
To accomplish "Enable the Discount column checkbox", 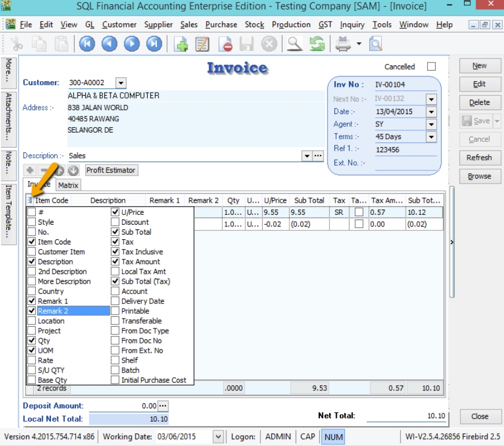I will pyautogui.click(x=115, y=222).
